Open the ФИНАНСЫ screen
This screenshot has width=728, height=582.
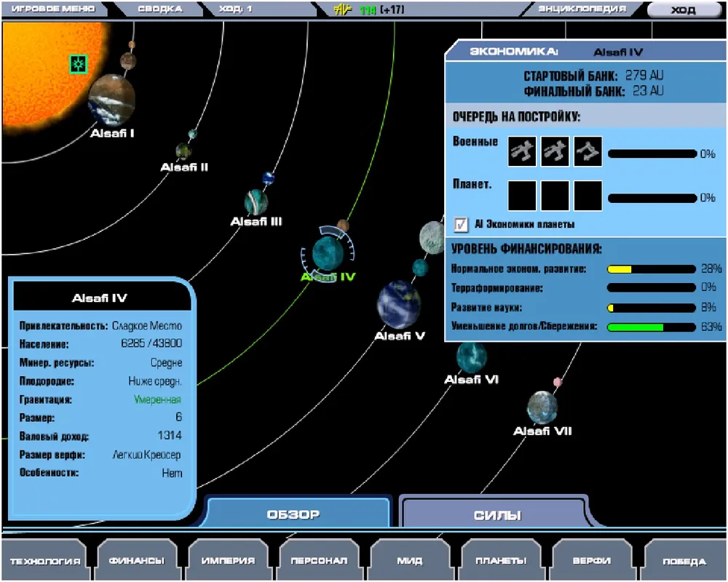(136, 561)
